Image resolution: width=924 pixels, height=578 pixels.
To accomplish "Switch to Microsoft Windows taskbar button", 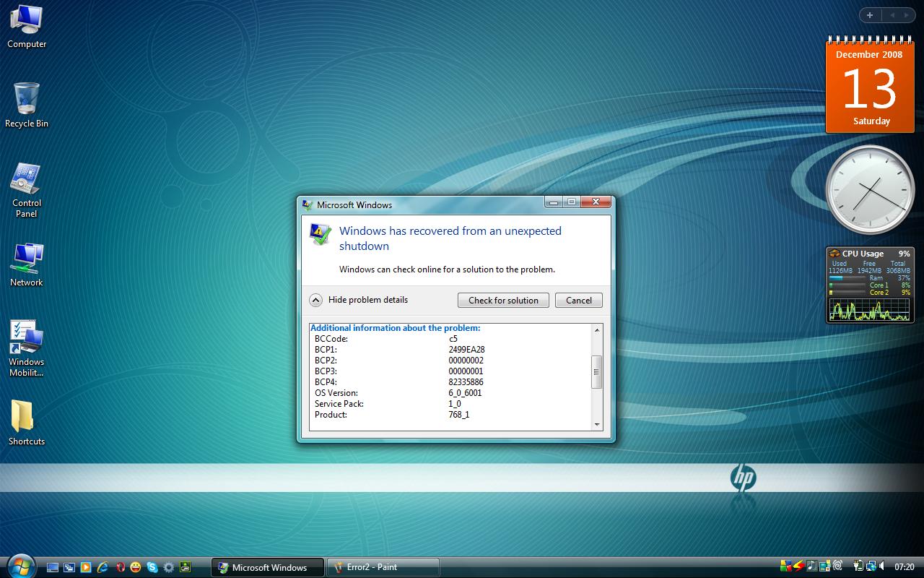I will [267, 567].
